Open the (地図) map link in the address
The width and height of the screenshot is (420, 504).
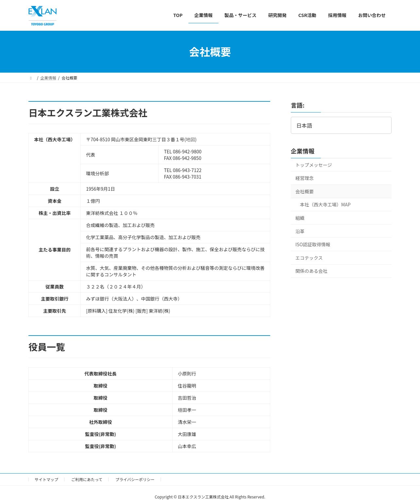click(x=190, y=140)
